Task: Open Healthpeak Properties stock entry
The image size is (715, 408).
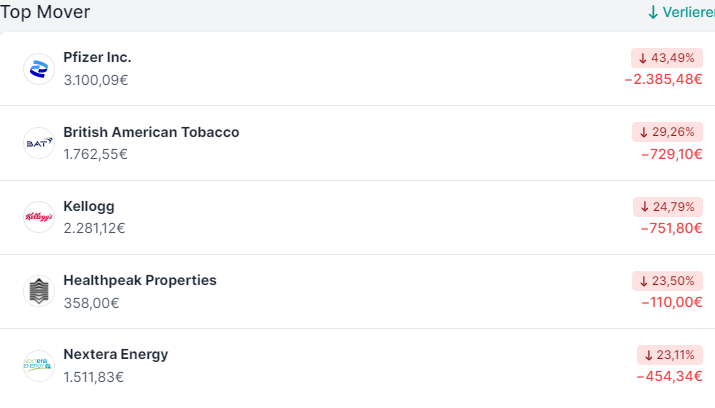Action: [x=140, y=280]
